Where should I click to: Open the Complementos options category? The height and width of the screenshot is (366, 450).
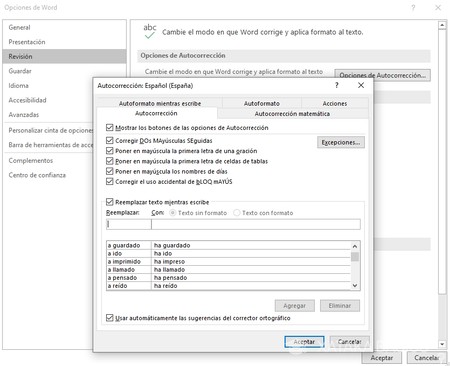(x=48, y=160)
